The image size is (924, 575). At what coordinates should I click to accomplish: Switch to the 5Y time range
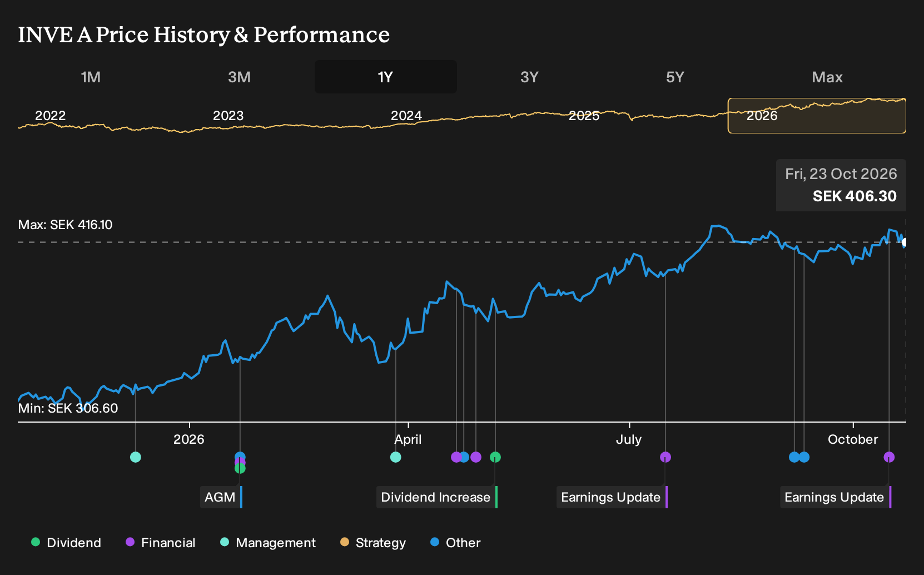coord(675,77)
